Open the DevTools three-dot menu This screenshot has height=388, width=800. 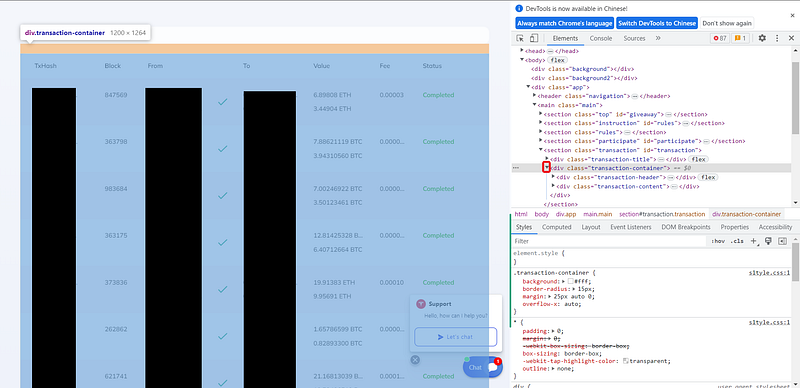point(777,38)
